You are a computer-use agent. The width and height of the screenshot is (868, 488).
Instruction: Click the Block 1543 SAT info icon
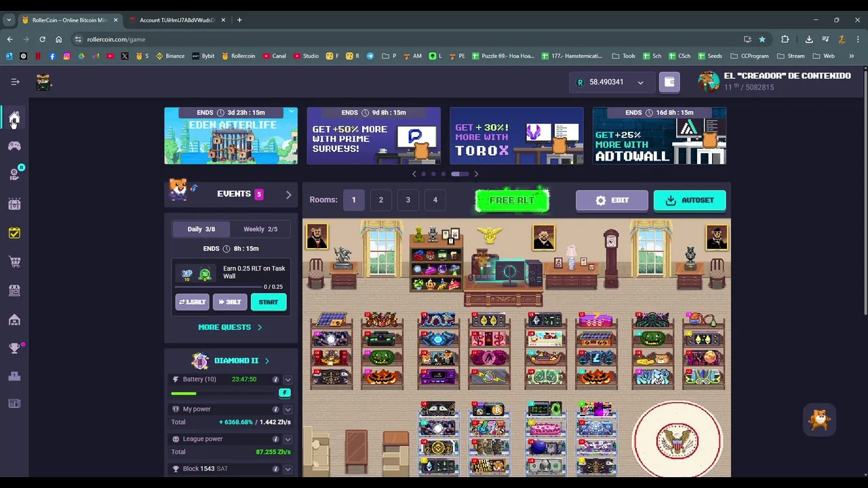(x=275, y=469)
